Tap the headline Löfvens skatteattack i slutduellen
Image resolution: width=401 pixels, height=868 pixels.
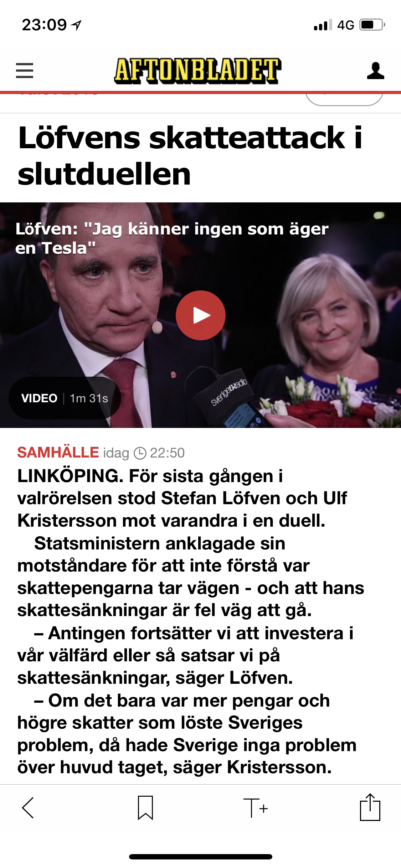(x=190, y=156)
